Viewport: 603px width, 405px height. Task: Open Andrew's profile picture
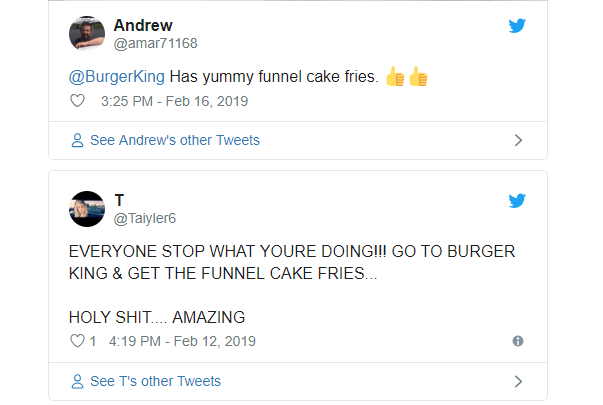(87, 34)
